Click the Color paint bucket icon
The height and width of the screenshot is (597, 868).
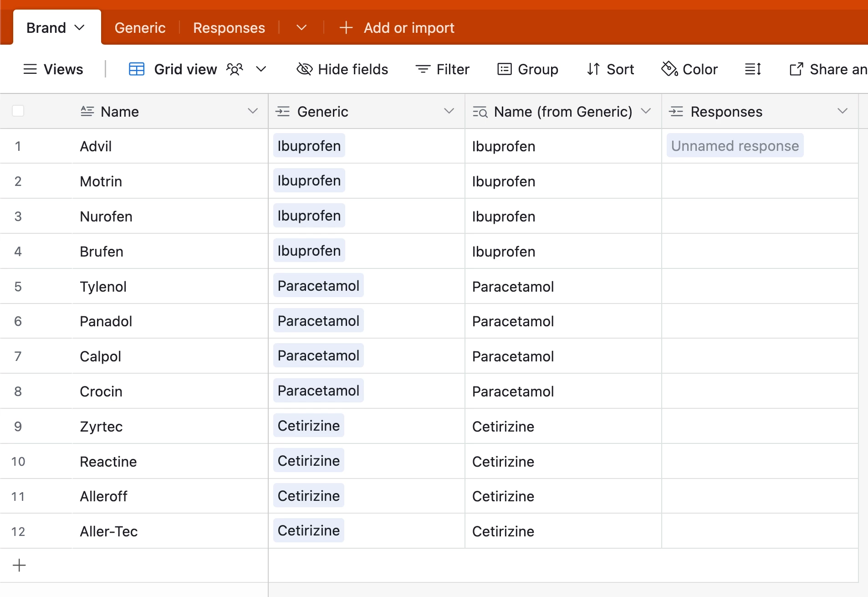[x=669, y=69]
